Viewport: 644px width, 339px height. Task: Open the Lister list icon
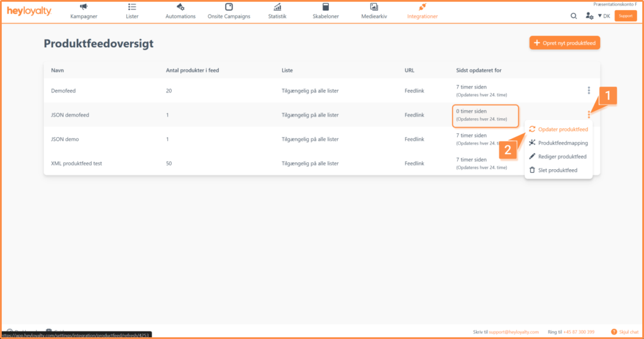pos(132,6)
